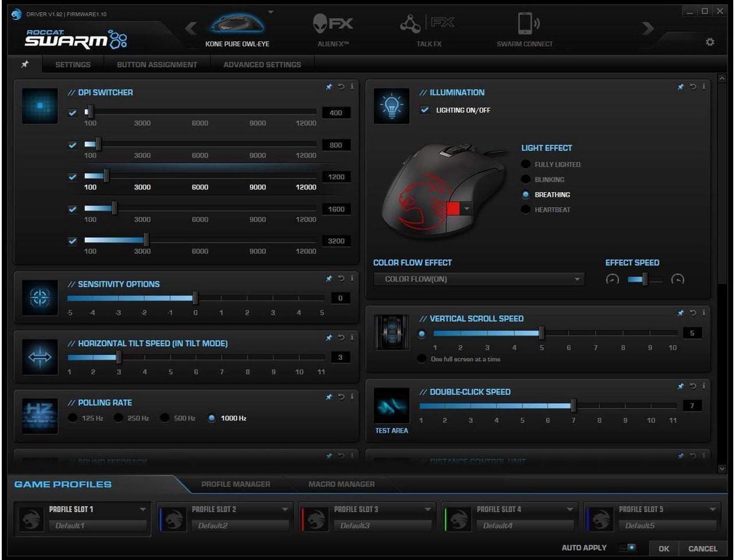Go to next module with right arrow

pyautogui.click(x=648, y=29)
